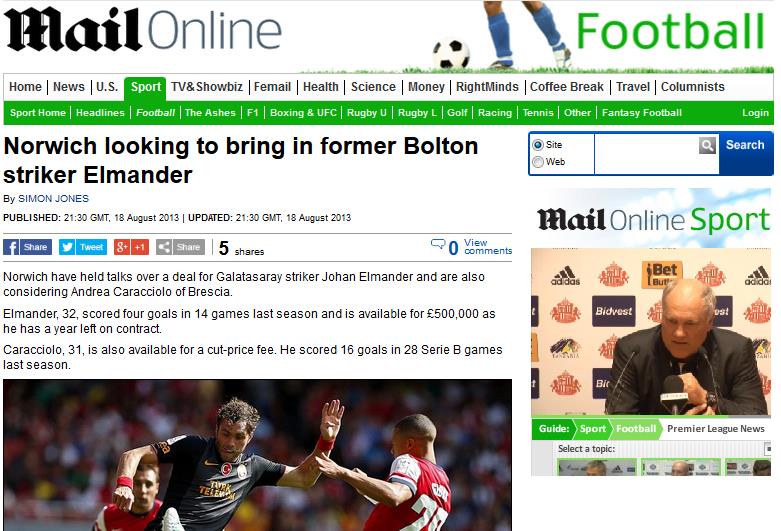Click the Google Plus +1 icon
This screenshot has width=781, height=531.
point(131,247)
